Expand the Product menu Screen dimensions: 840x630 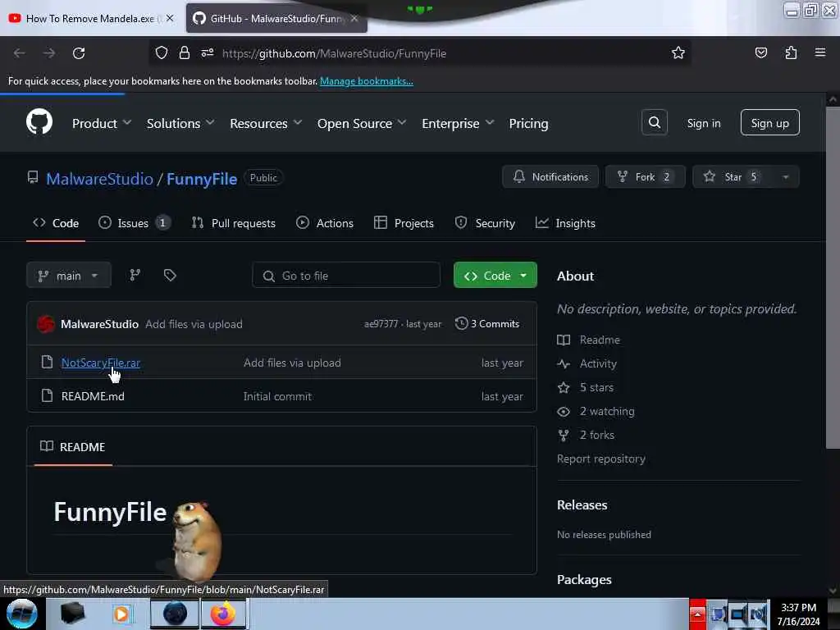coord(102,123)
